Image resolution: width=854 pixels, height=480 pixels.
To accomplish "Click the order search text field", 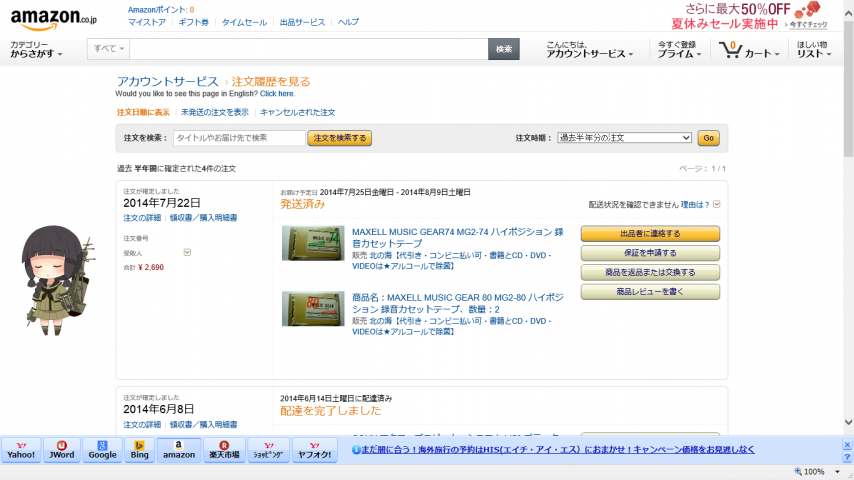I will click(x=239, y=138).
